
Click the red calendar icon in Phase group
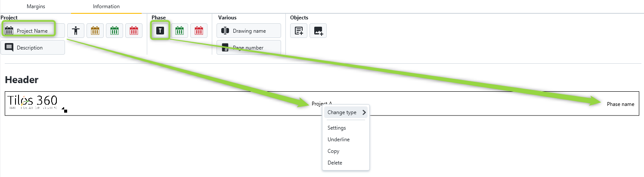click(x=199, y=31)
